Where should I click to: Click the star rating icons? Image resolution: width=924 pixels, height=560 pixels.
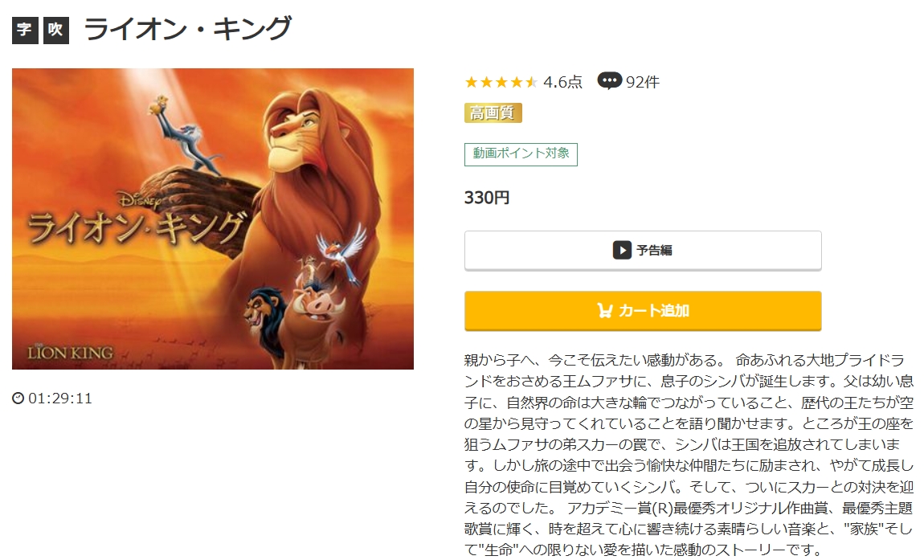tap(501, 82)
